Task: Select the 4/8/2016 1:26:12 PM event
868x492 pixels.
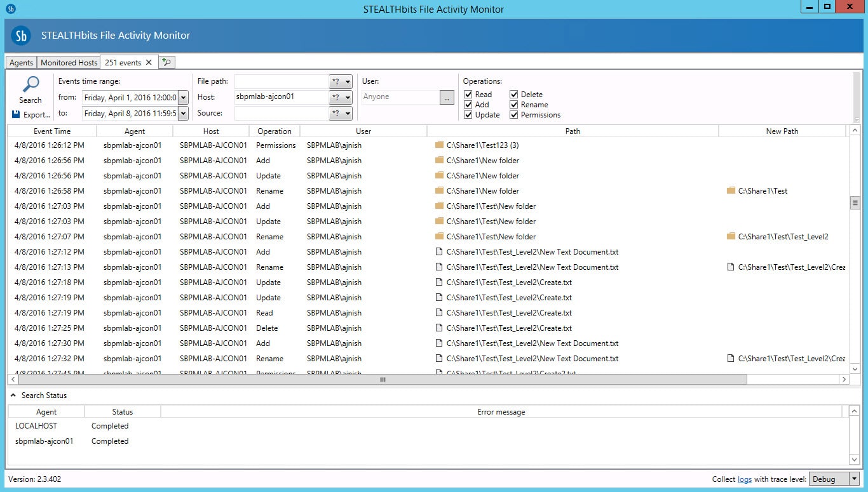Action: 50,145
